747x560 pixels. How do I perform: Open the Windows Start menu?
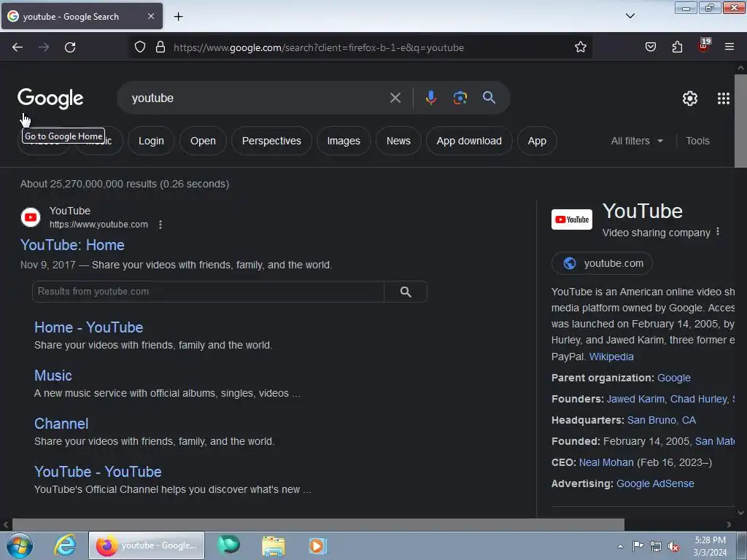tap(19, 545)
